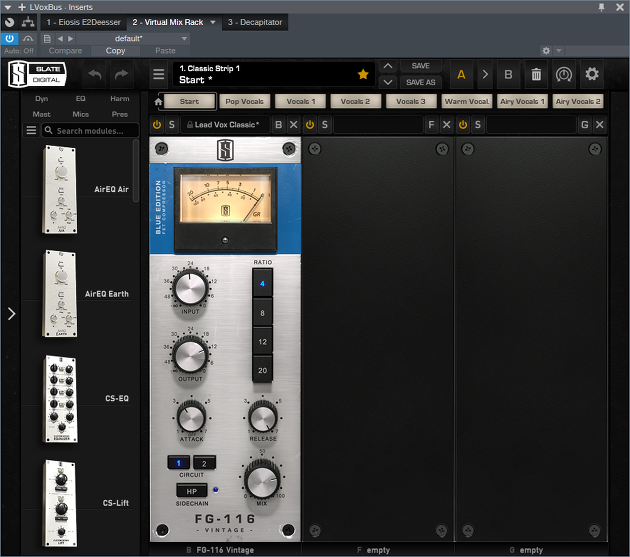Solo slot F
Viewport: 630px width, 557px height.
325,125
